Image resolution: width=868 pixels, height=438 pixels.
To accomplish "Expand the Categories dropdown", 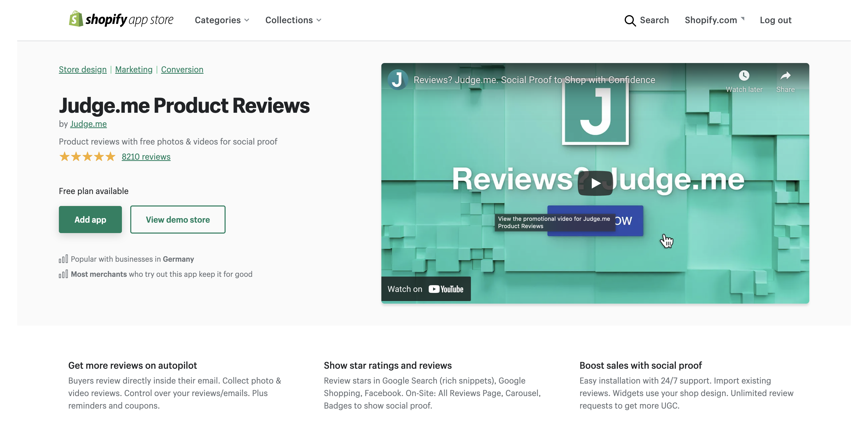I will click(222, 20).
